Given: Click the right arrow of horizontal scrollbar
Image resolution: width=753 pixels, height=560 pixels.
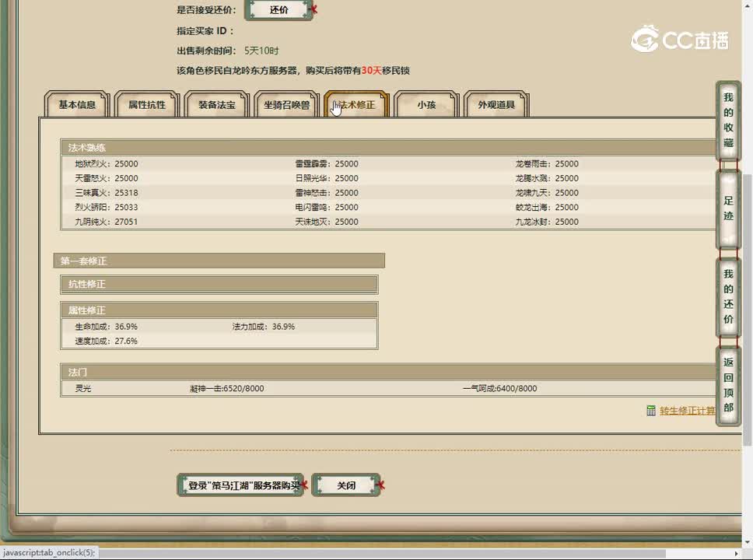Looking at the screenshot, I should tap(736, 553).
